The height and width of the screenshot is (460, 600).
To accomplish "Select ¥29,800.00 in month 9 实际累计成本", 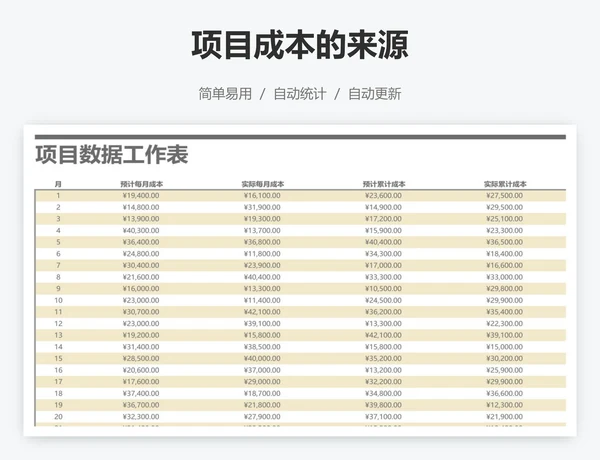I will coord(505,289).
